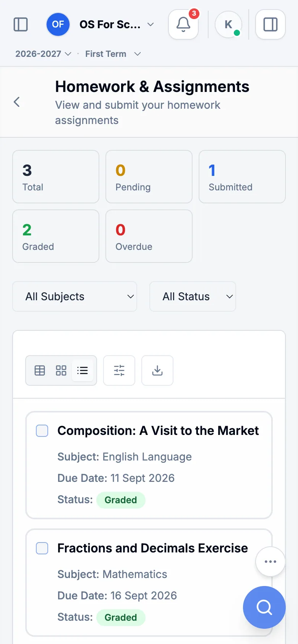The image size is (298, 644).
Task: Download the homework list via export icon
Action: pyautogui.click(x=157, y=370)
